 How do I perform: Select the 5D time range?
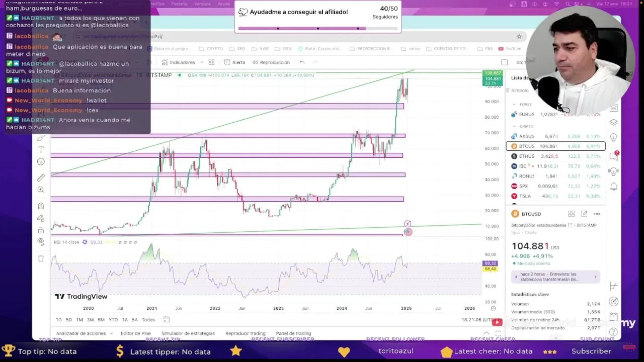[69, 320]
